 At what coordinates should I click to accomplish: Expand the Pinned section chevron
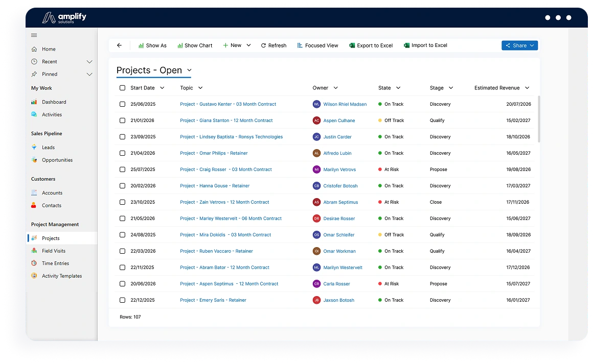coord(89,74)
